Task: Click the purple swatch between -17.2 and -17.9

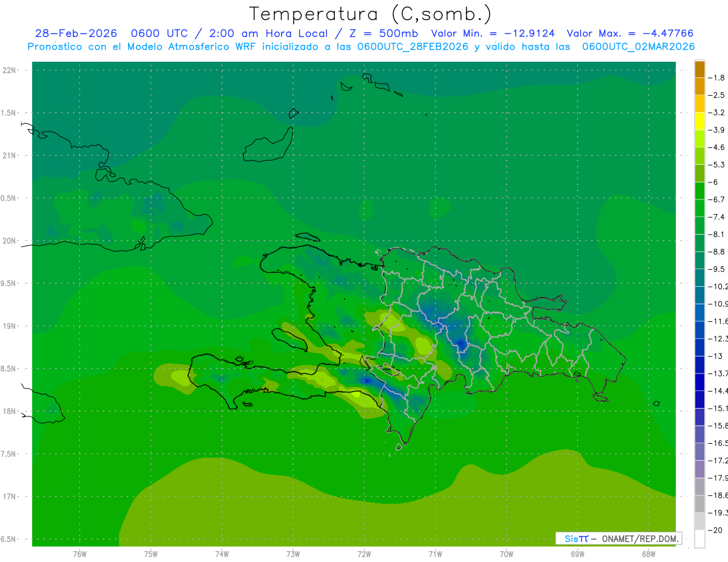Action: (x=699, y=470)
